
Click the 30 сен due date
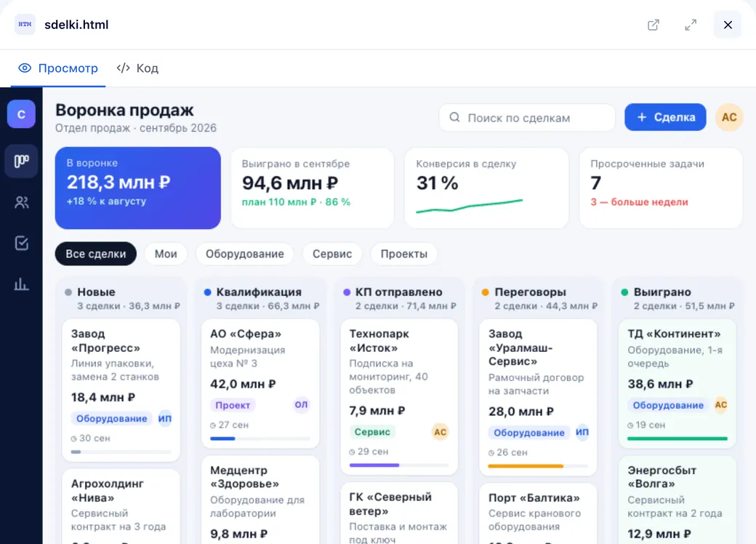click(x=91, y=439)
